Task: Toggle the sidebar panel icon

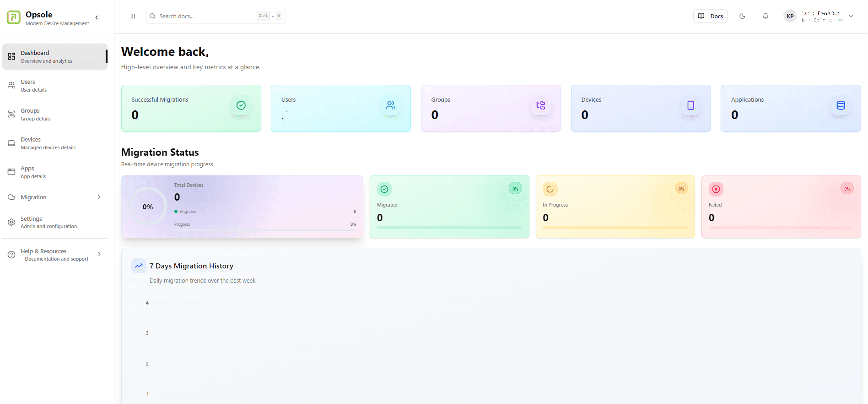Action: [133, 16]
